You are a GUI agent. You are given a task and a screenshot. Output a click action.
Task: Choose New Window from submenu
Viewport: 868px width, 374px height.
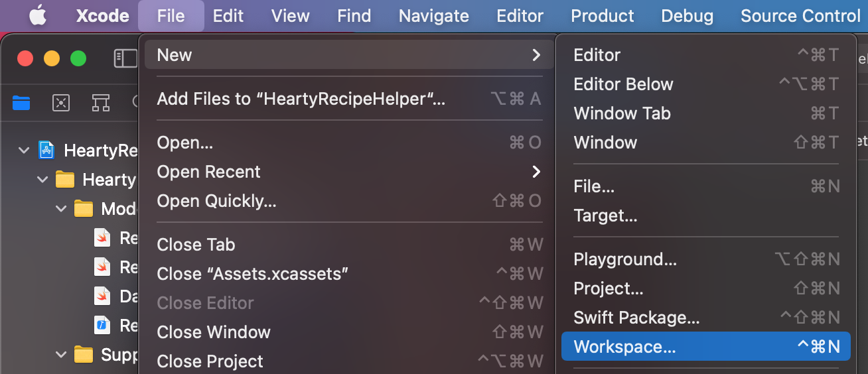click(706, 143)
